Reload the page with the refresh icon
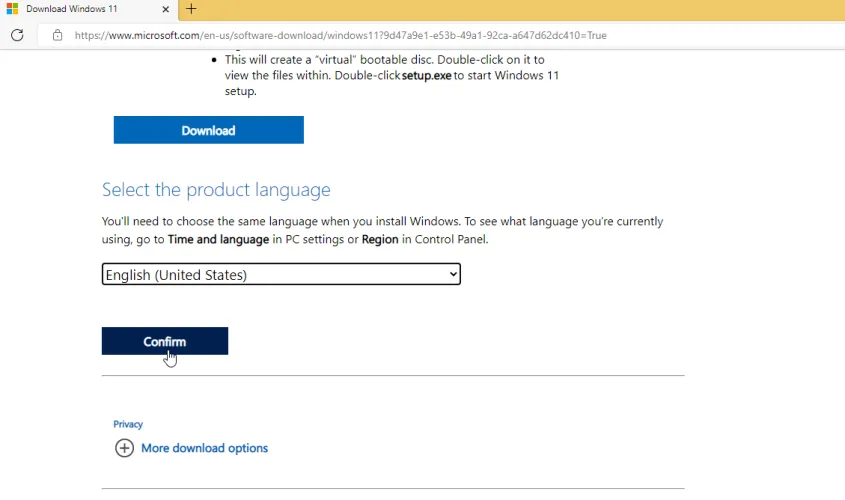 point(17,35)
